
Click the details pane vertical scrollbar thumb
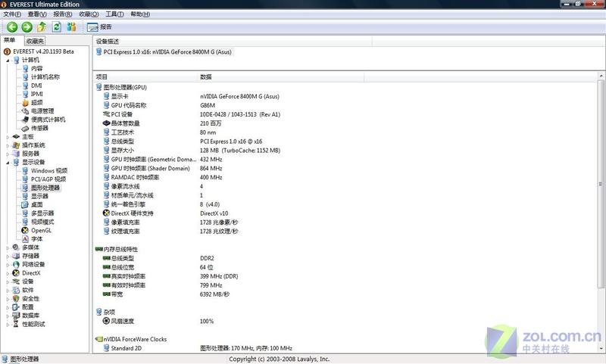tap(601, 184)
